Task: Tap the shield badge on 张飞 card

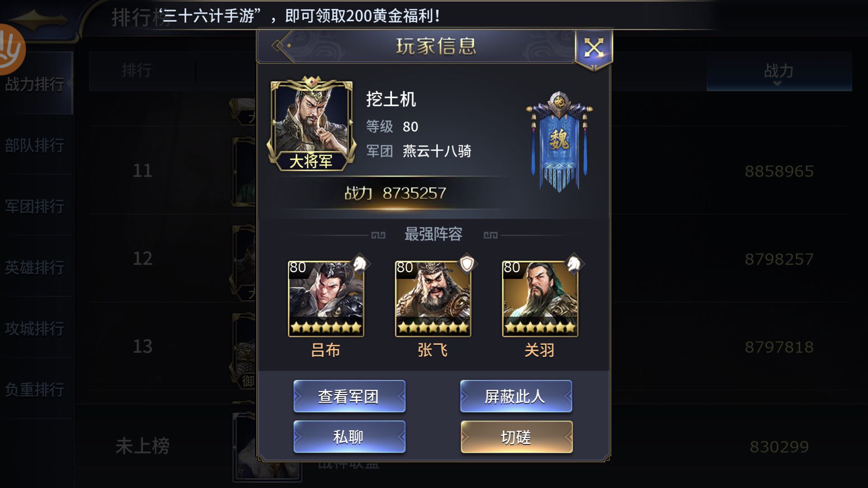Action: click(467, 264)
